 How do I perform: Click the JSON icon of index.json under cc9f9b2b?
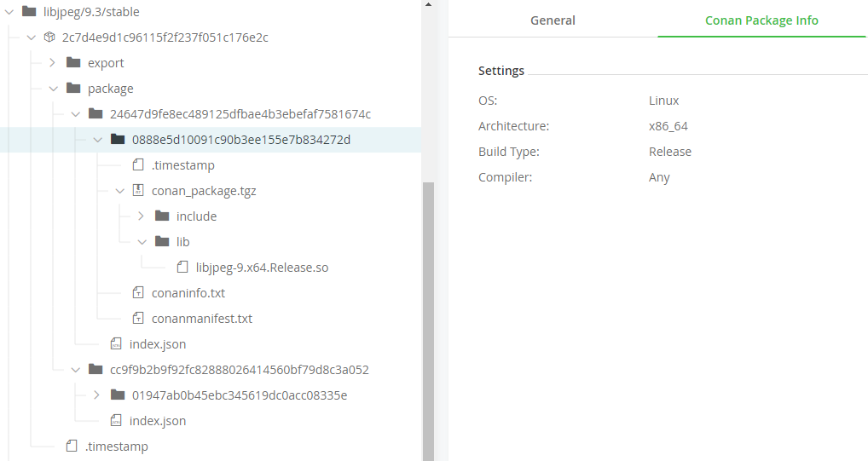coord(116,420)
